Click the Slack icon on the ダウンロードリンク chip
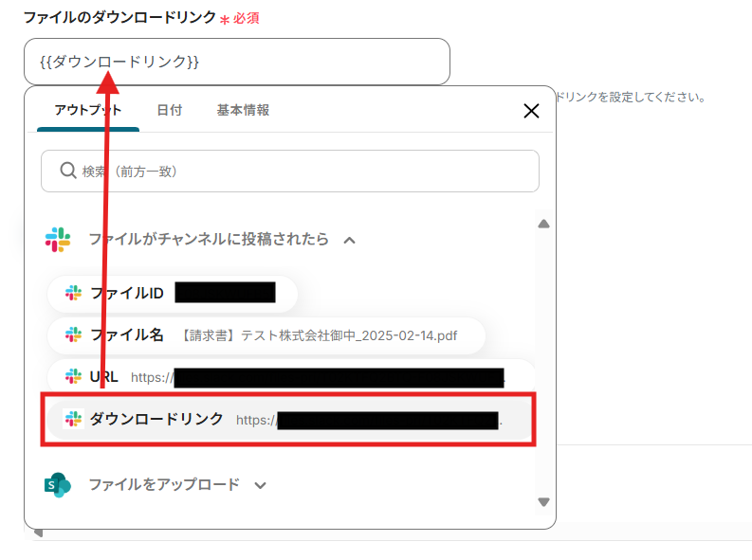Image resolution: width=752 pixels, height=560 pixels. pos(73,419)
